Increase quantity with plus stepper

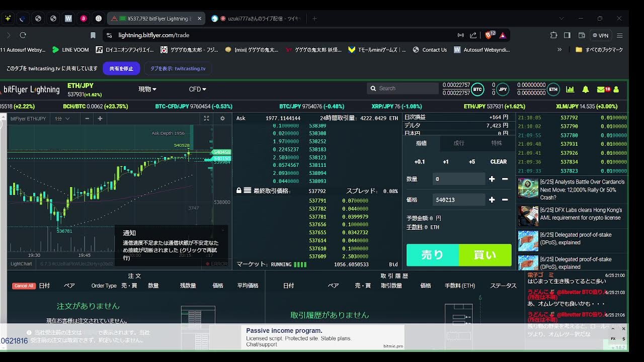[x=492, y=179]
